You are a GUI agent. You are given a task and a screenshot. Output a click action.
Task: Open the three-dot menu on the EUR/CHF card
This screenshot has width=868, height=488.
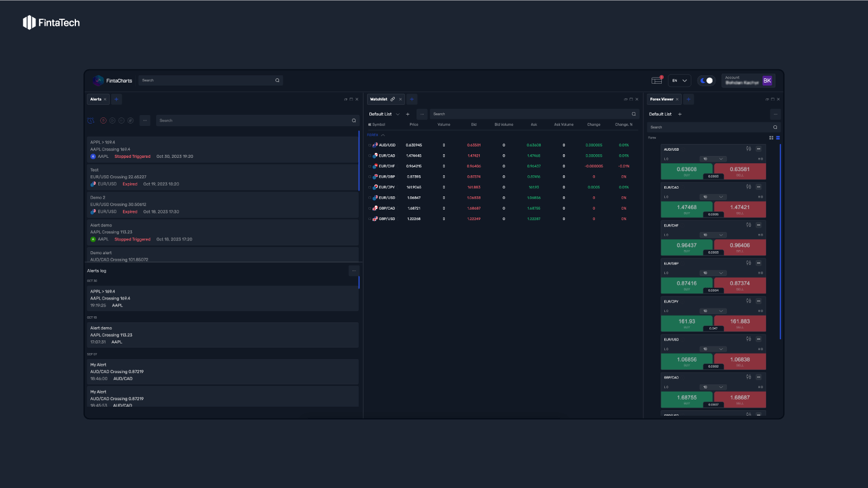tap(759, 225)
